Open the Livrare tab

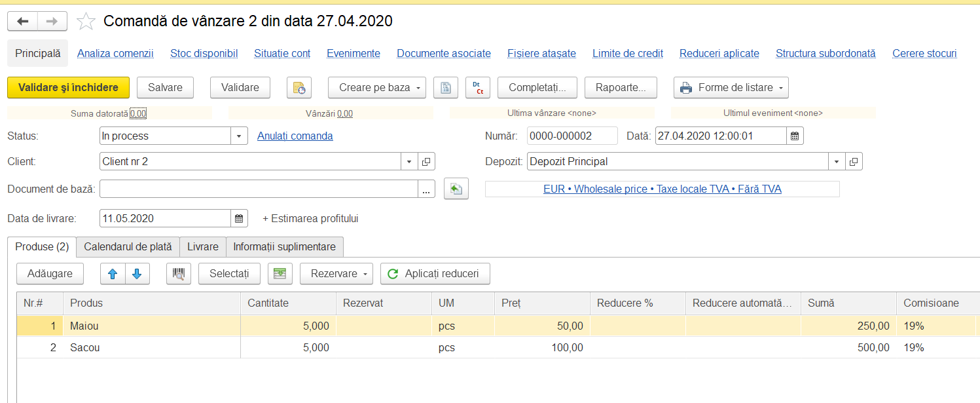tap(203, 247)
